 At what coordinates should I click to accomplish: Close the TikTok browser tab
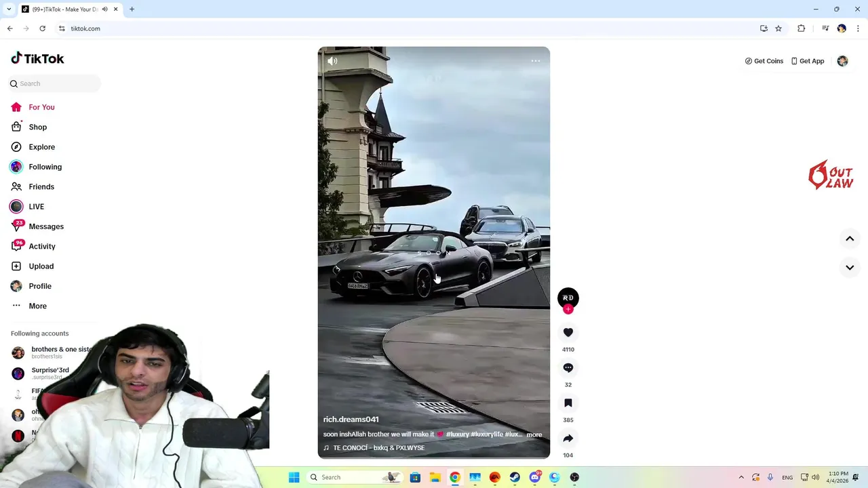coord(115,9)
